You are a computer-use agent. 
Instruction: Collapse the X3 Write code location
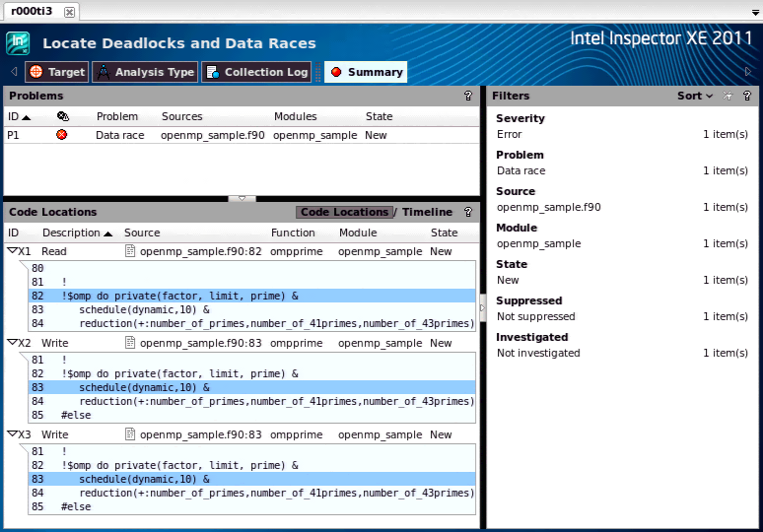coord(12,434)
